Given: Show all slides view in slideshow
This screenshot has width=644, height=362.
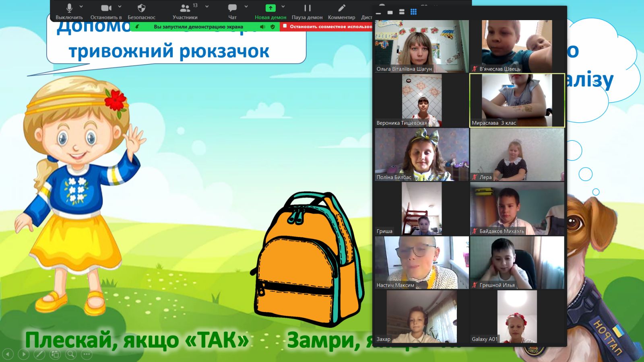Looking at the screenshot, I should 55,354.
